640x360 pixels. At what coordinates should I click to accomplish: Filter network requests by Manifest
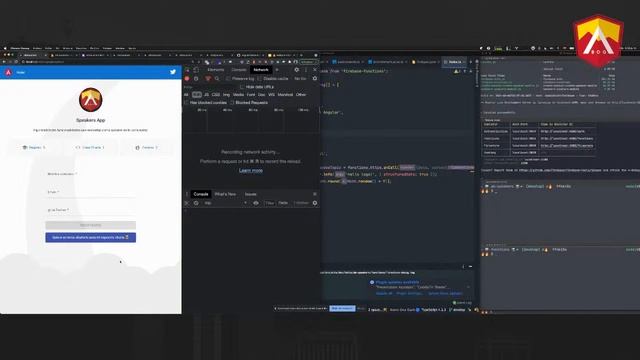click(x=285, y=95)
